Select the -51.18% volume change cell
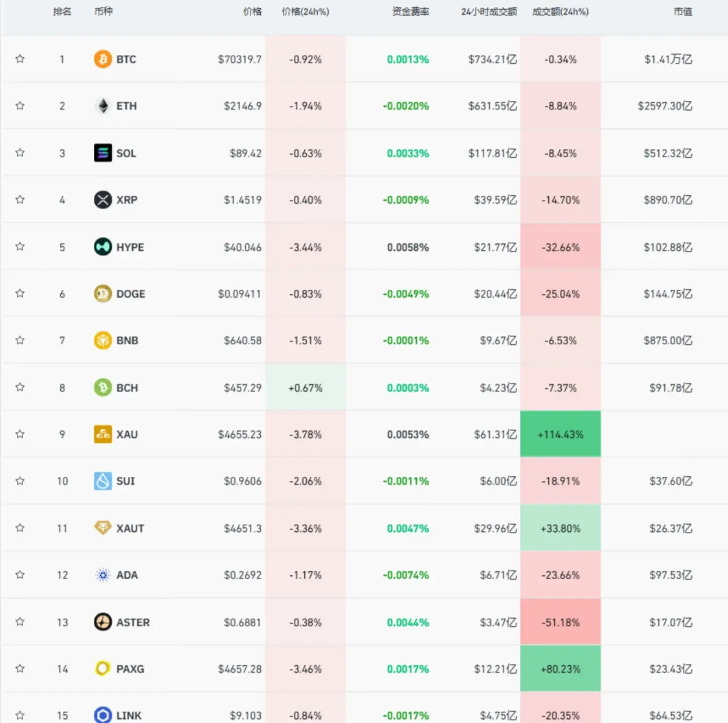This screenshot has width=728, height=723. pos(560,622)
